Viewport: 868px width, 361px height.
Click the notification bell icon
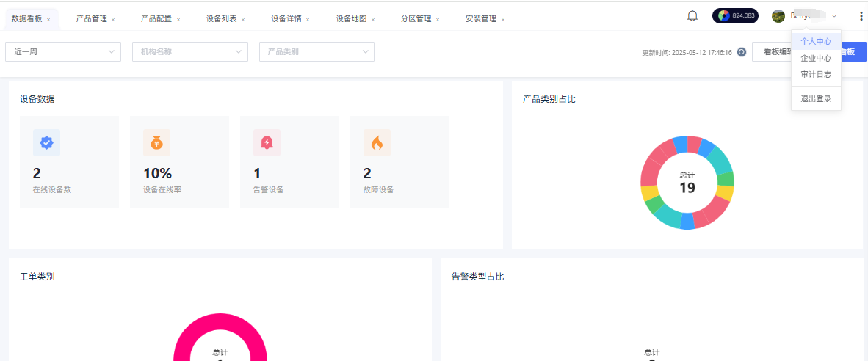pyautogui.click(x=692, y=16)
